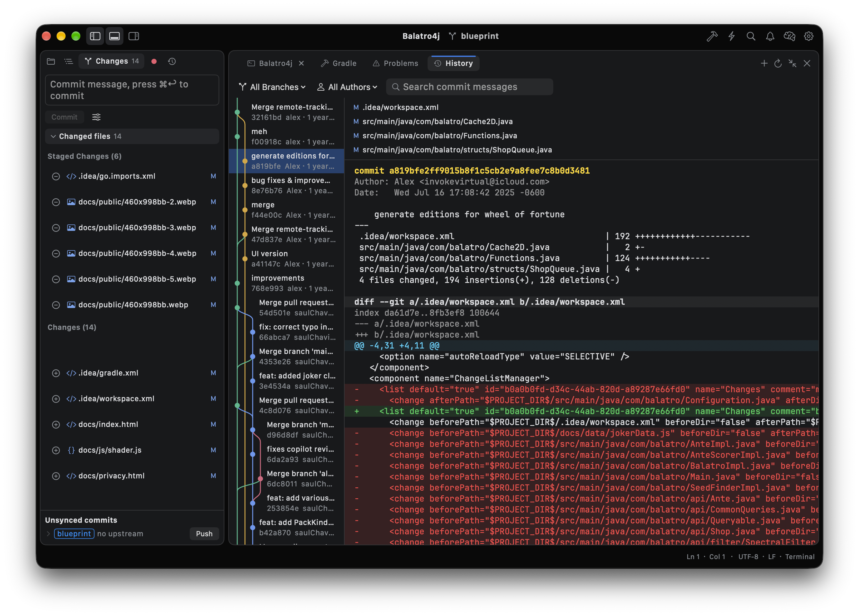
Task: Unstage docs/public/460x998bb-2.webp
Action: [x=56, y=202]
